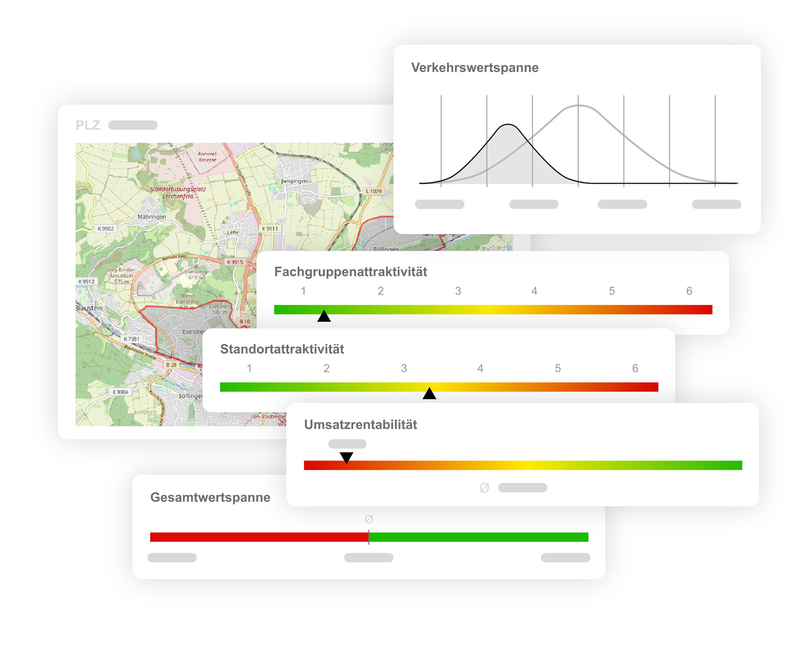Click the average symbol below Umsatzrentabilität bar

484,488
